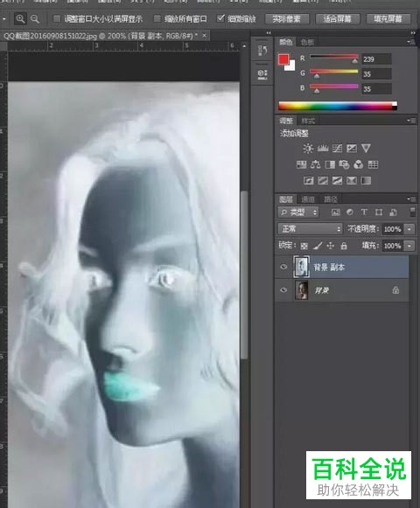420x508 pixels.
Task: Open the 类型 layer filter dropdown
Action: [x=298, y=212]
